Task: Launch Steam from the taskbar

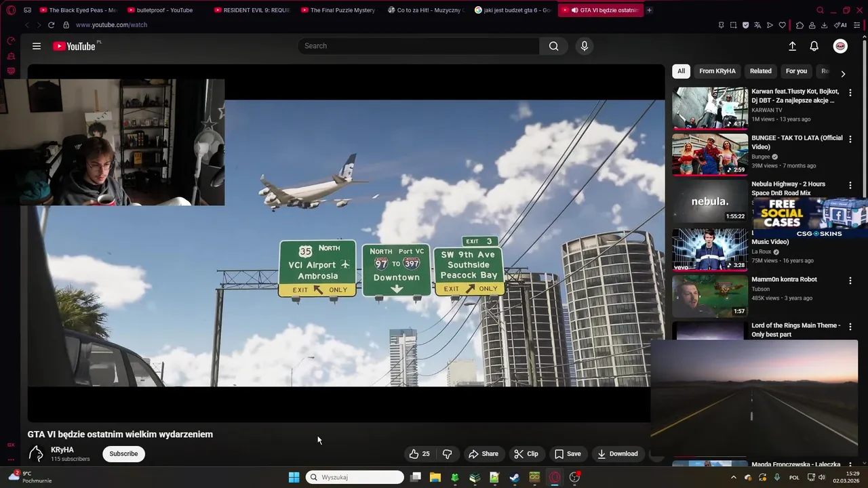Action: 514,477
